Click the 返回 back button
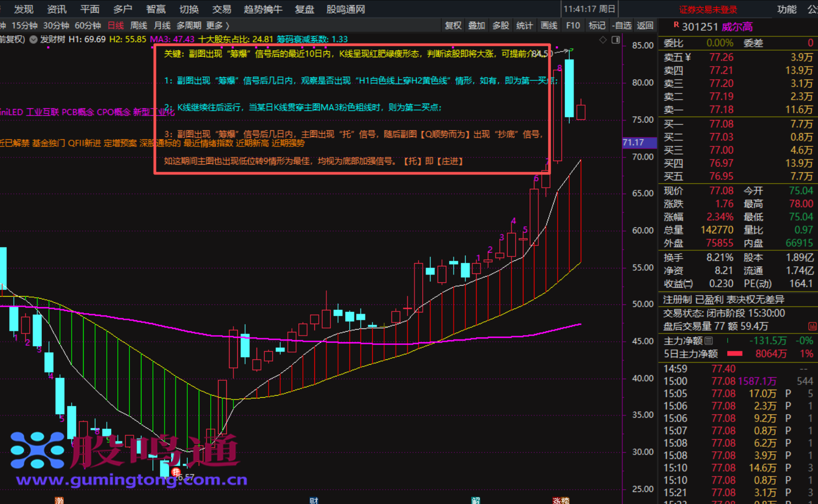This screenshot has width=818, height=504. pyautogui.click(x=645, y=25)
